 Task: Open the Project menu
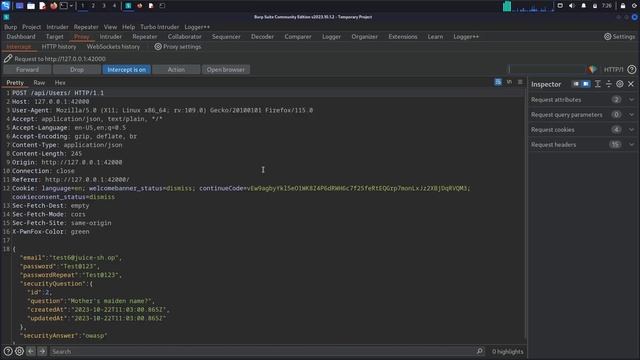click(31, 27)
